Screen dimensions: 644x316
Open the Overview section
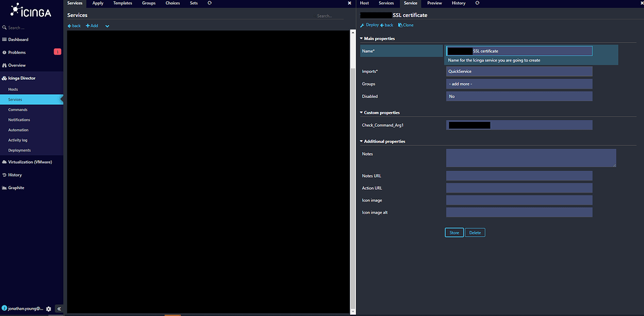tap(17, 65)
